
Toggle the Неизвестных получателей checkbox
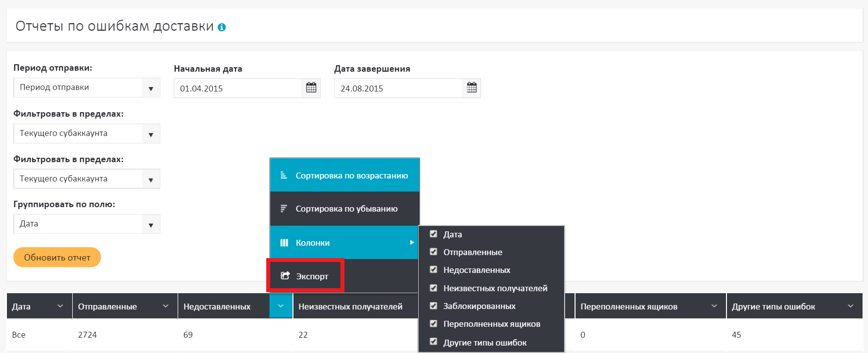tap(434, 288)
